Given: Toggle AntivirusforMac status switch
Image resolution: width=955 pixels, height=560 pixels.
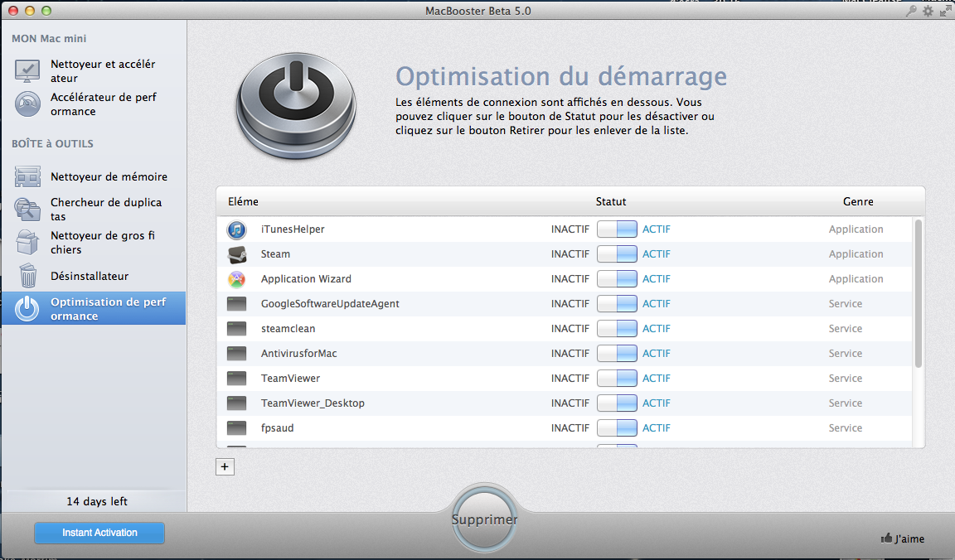Looking at the screenshot, I should click(x=617, y=354).
